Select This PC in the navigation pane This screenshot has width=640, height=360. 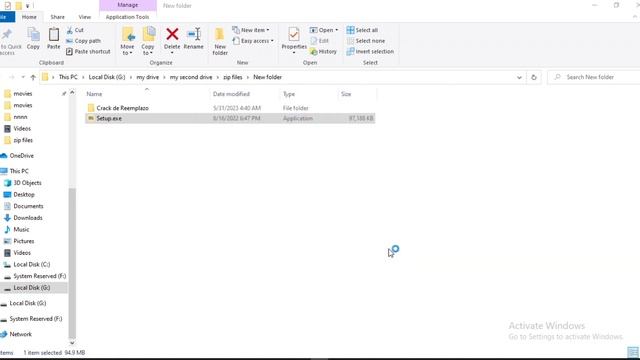(19, 171)
